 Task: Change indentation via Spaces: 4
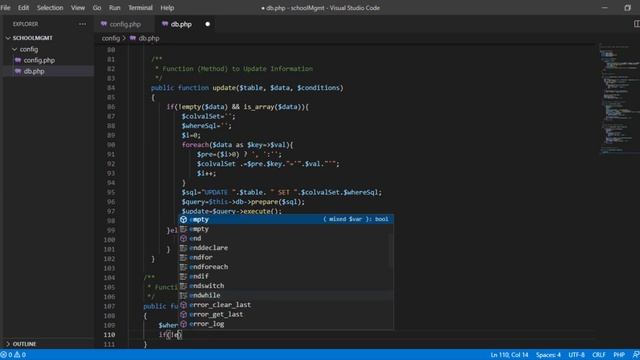(x=548, y=355)
